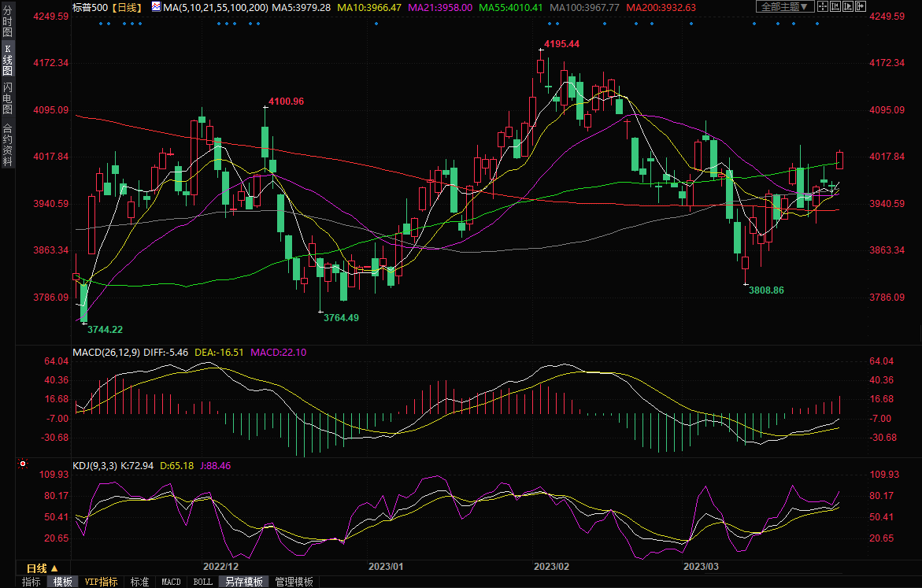Click the red target icon beside KDJ panel
Viewport: 922px width, 588px height.
tap(22, 464)
